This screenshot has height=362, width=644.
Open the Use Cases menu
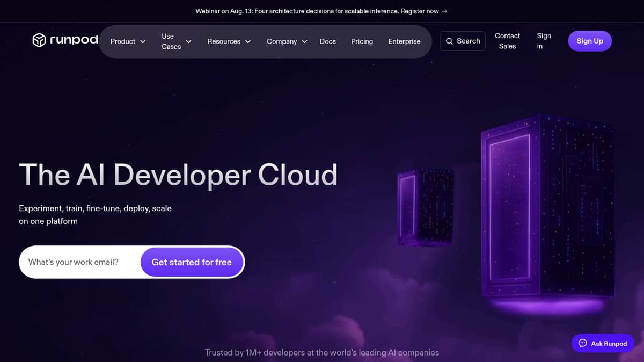(176, 41)
